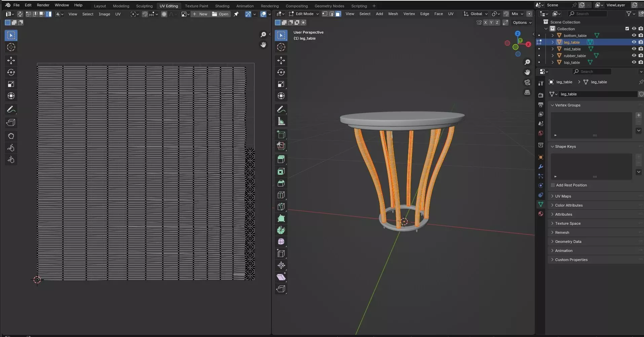This screenshot has height=337, width=644.
Task: Switch to the Shading workspace tab
Action: [222, 6]
